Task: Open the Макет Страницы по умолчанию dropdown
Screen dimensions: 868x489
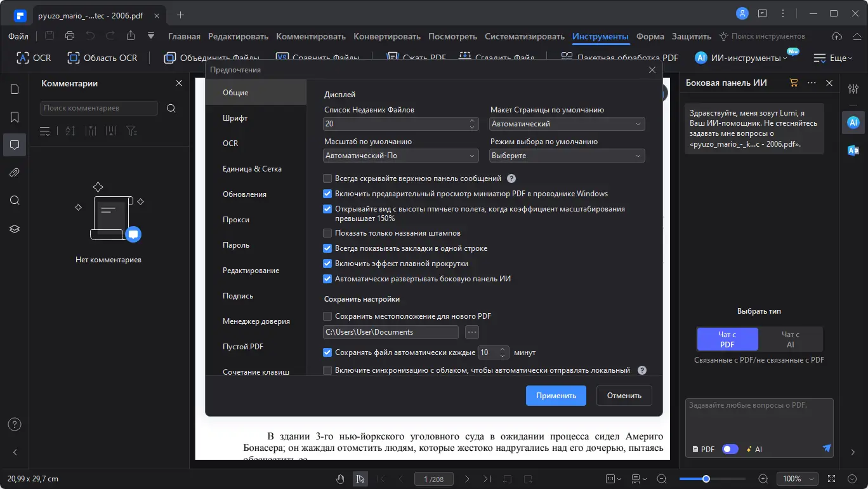Action: 567,124
